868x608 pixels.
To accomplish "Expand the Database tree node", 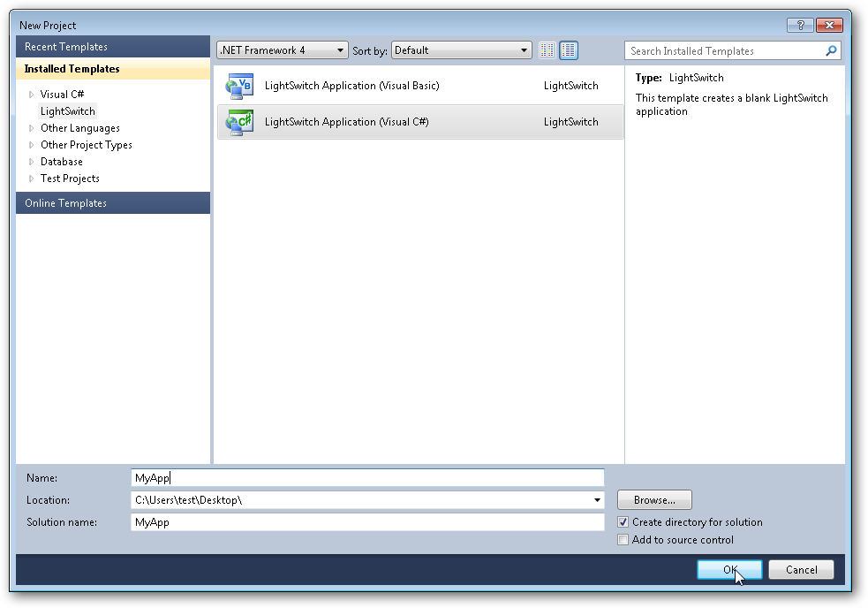I will [31, 162].
